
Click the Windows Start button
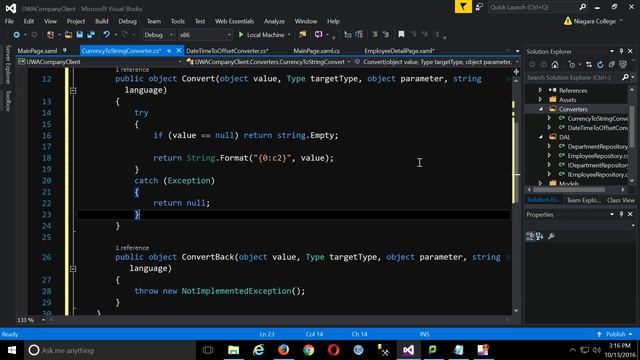point(12,350)
